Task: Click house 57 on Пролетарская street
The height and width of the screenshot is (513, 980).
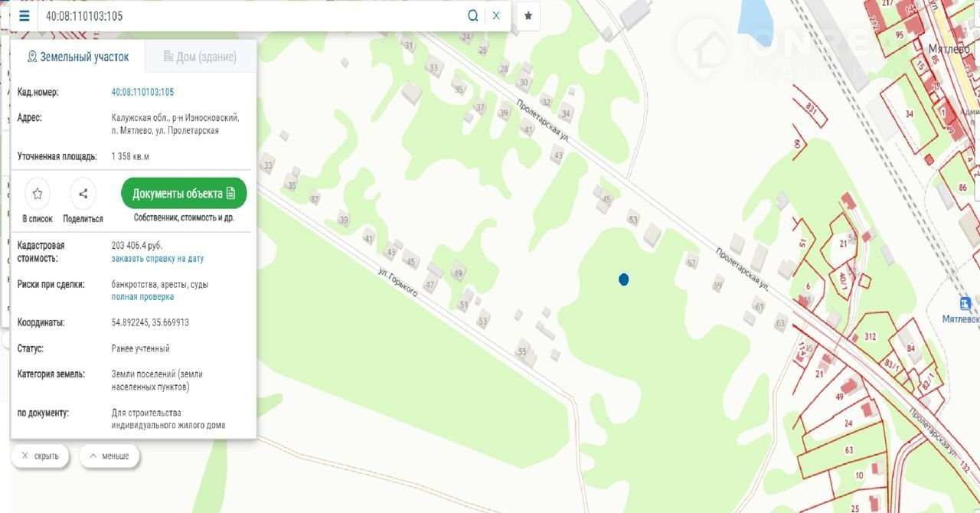Action: coord(692,263)
